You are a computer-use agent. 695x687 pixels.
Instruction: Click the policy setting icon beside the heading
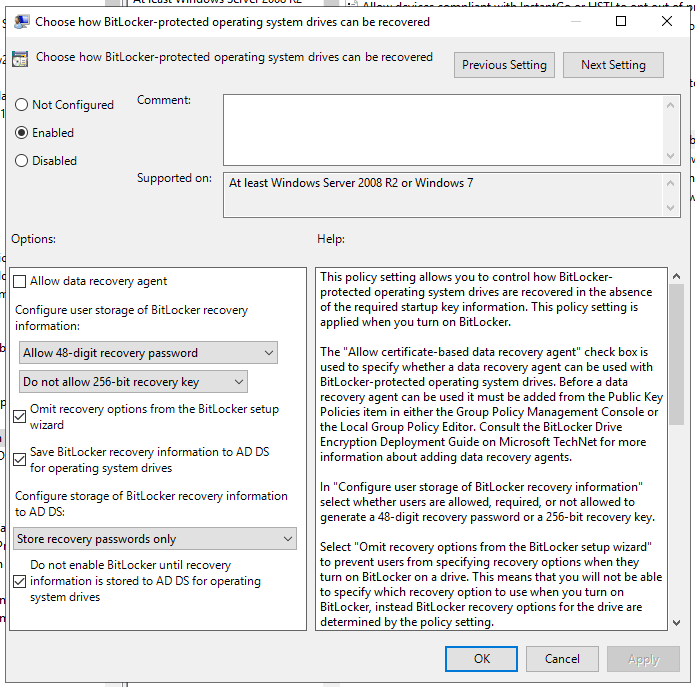[x=20, y=60]
